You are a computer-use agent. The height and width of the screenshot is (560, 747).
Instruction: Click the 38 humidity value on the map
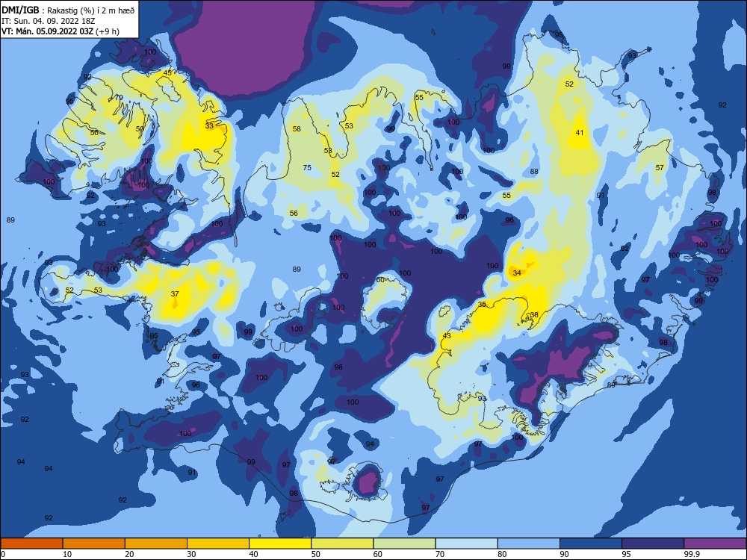pos(534,315)
